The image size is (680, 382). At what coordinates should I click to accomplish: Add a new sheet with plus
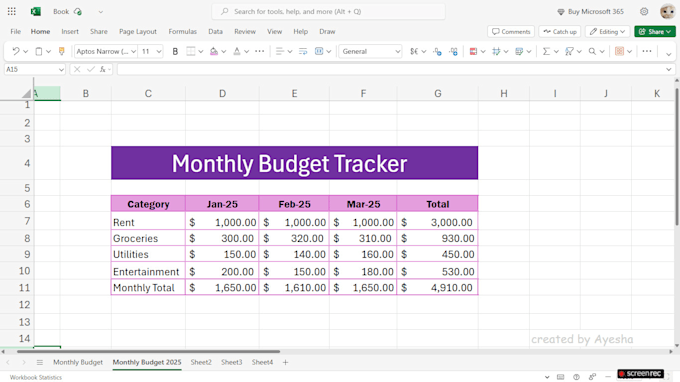pos(285,362)
